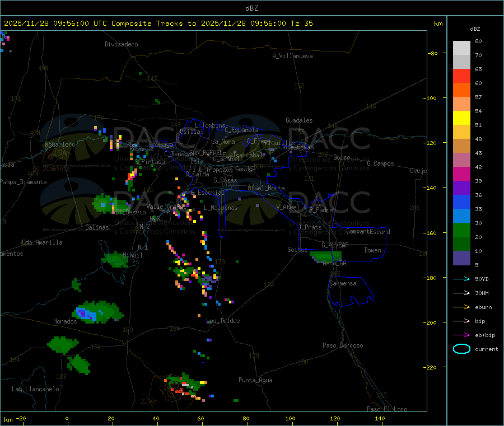Click the Paso_Barroso map label
Viewport: 504px width, 426px height.
point(343,345)
